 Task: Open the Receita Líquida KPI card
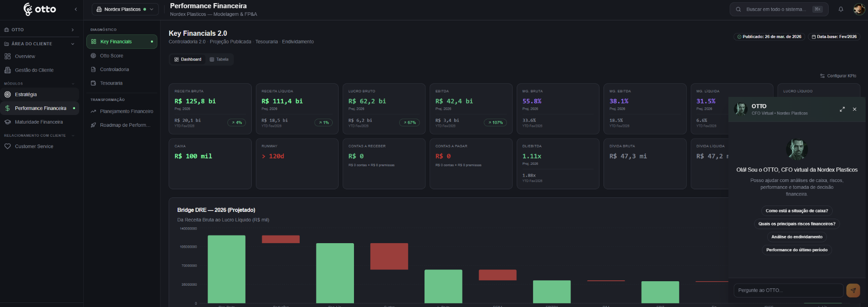pyautogui.click(x=297, y=109)
